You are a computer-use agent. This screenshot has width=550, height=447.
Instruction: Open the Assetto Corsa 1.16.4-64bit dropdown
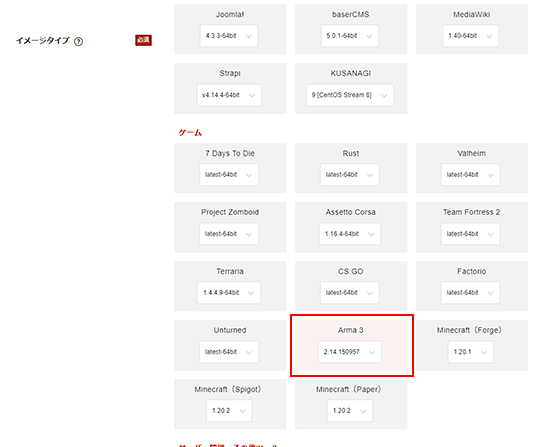(350, 234)
